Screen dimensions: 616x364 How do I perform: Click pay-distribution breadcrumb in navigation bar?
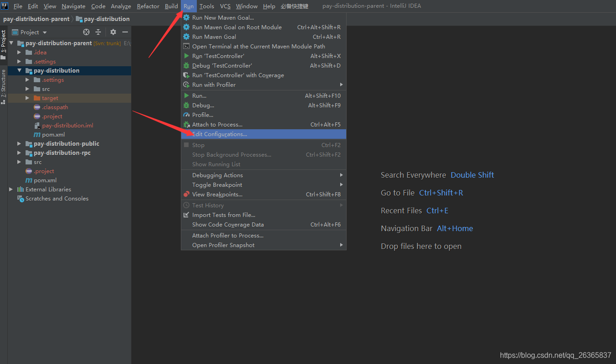pos(103,19)
